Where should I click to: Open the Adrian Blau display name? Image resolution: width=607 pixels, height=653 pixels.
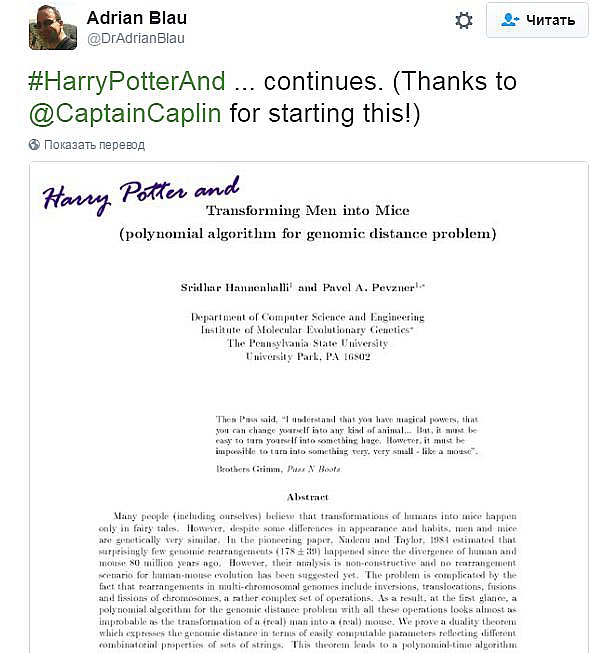pos(137,18)
